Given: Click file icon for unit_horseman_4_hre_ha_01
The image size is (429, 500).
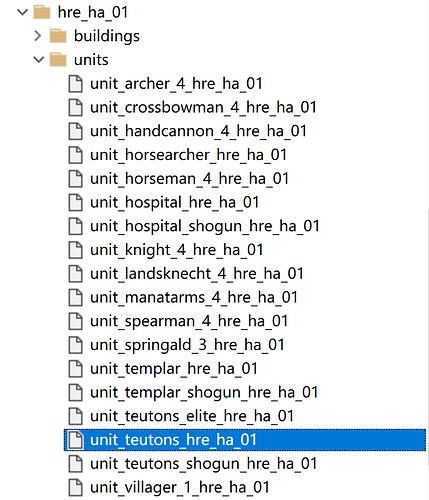Looking at the screenshot, I should point(76,179).
